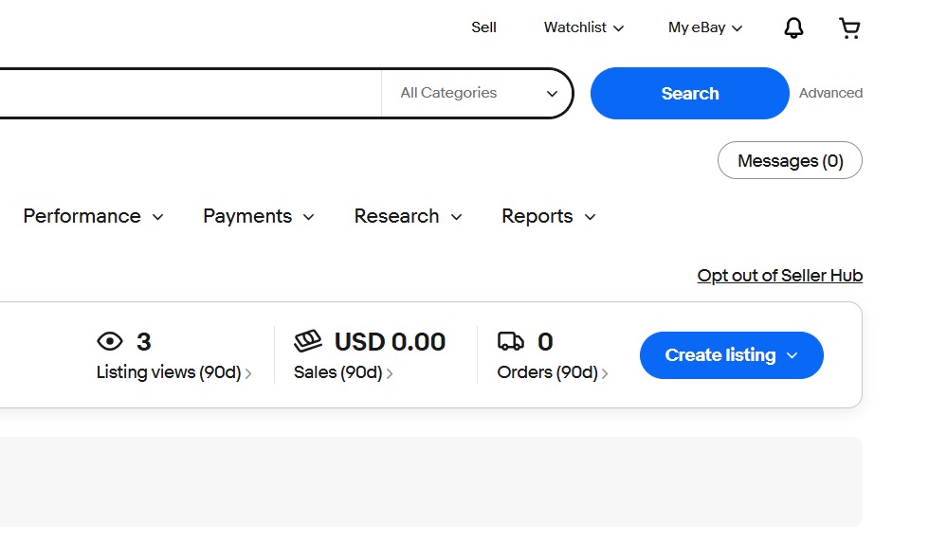
Task: Click the delivery truck icon beside orders
Action: click(511, 341)
